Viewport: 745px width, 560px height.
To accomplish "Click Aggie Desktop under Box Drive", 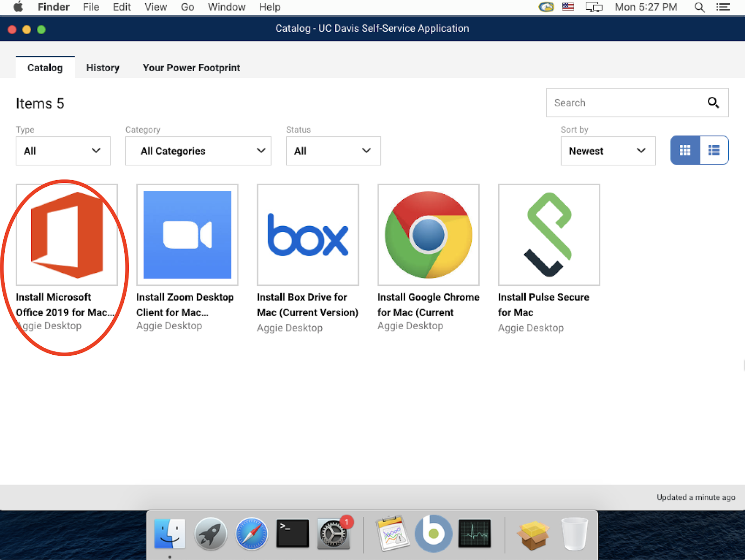I will click(x=290, y=328).
